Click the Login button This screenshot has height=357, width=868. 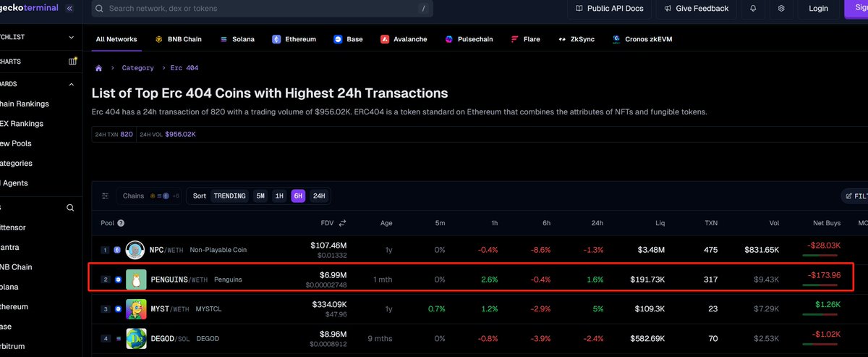818,9
